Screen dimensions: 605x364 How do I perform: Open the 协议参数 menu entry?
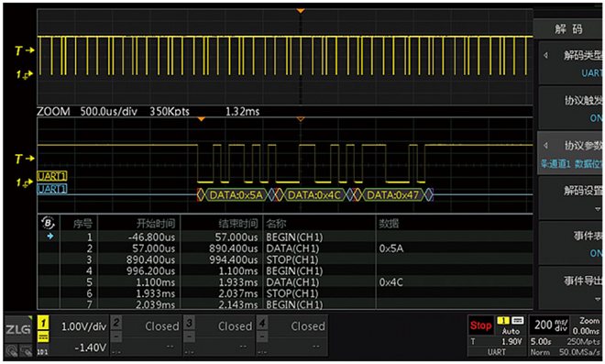tap(570, 154)
